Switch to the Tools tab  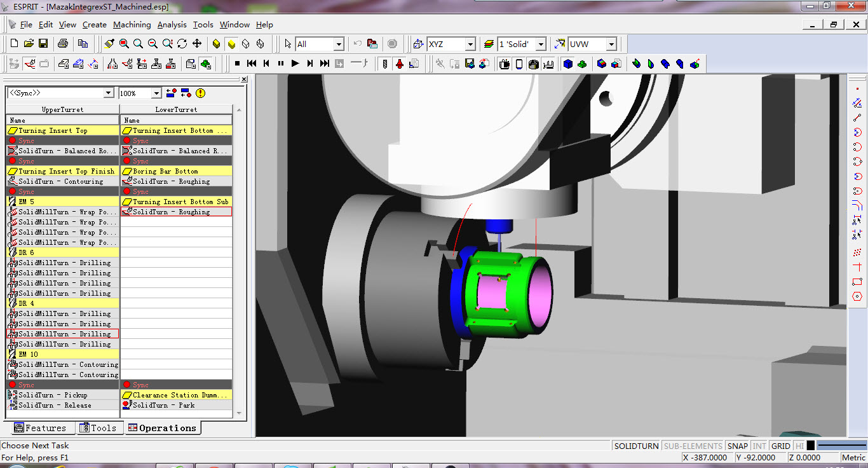click(98, 428)
